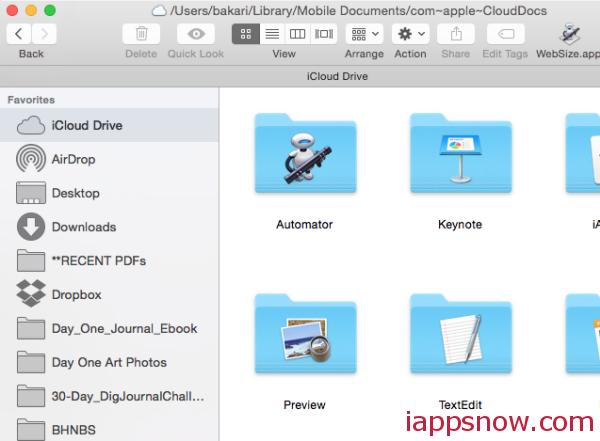Viewport: 600px width, 441px height.
Task: Select the Keynote folder icon
Action: [461, 153]
